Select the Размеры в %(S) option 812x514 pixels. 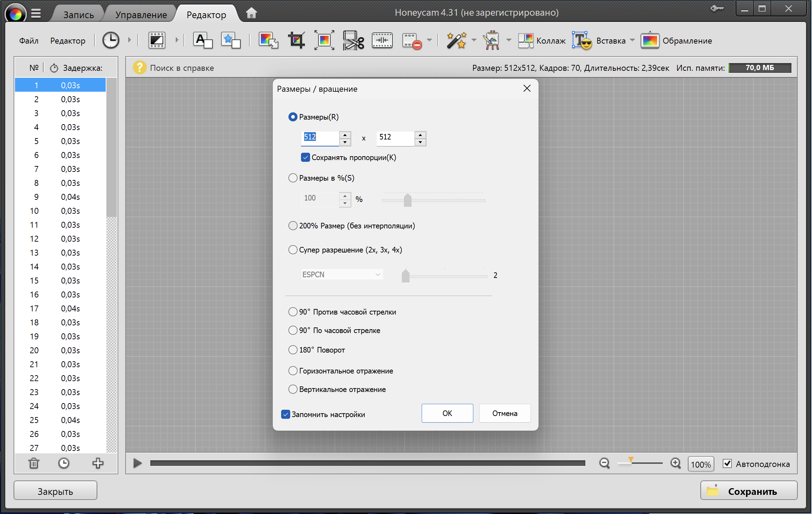click(x=293, y=178)
